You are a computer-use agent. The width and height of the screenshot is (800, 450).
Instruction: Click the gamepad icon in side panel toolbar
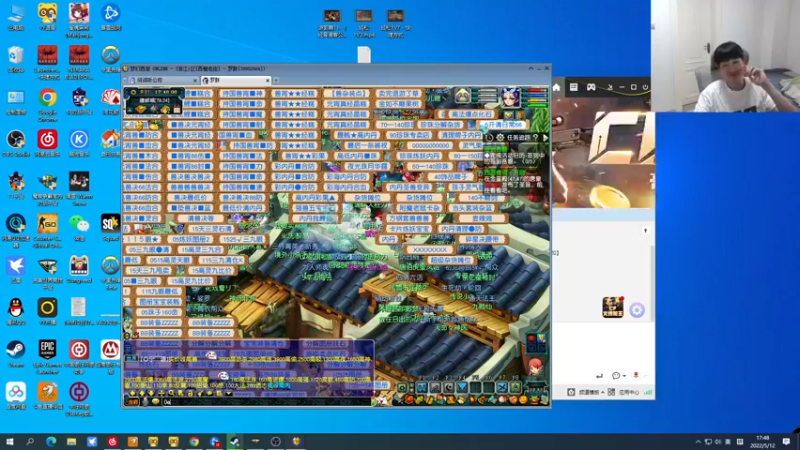point(591,87)
